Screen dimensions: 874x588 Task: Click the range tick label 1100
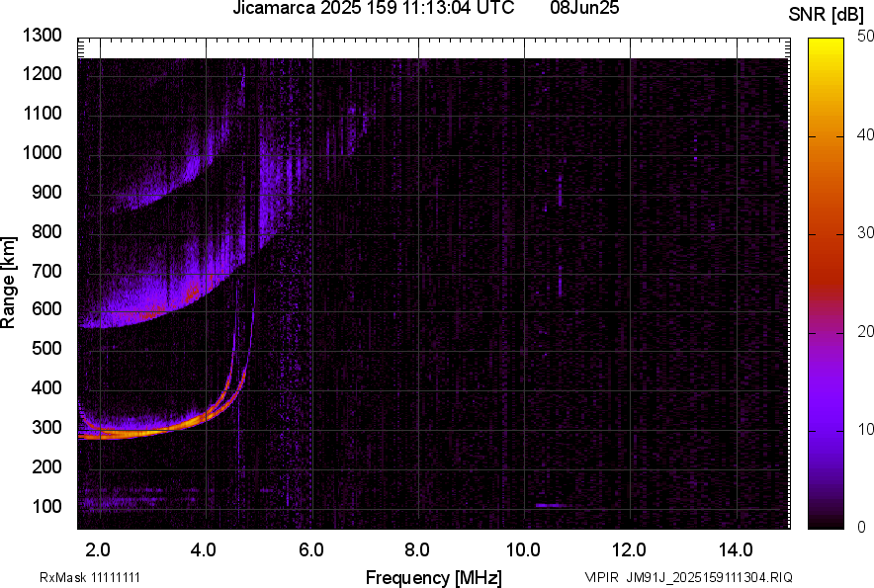[x=42, y=113]
